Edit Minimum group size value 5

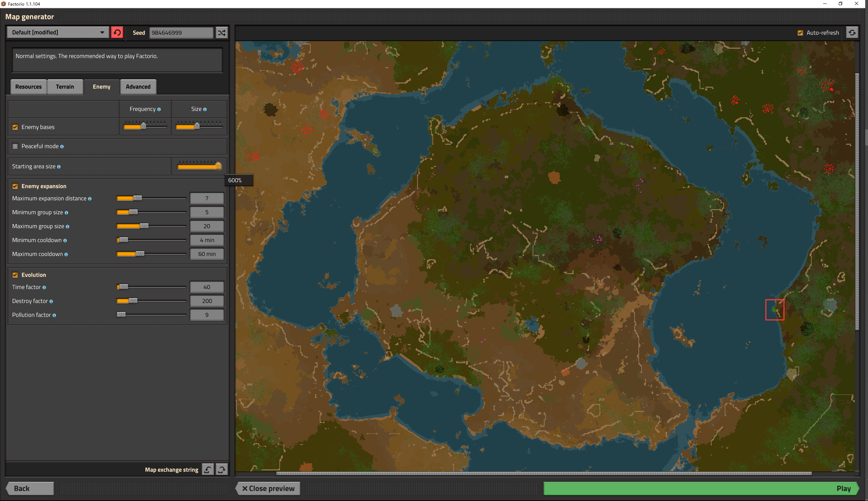pos(207,212)
